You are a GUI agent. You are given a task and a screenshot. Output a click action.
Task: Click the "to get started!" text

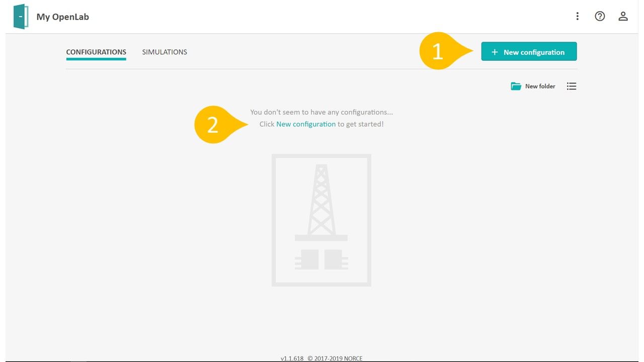coord(360,124)
